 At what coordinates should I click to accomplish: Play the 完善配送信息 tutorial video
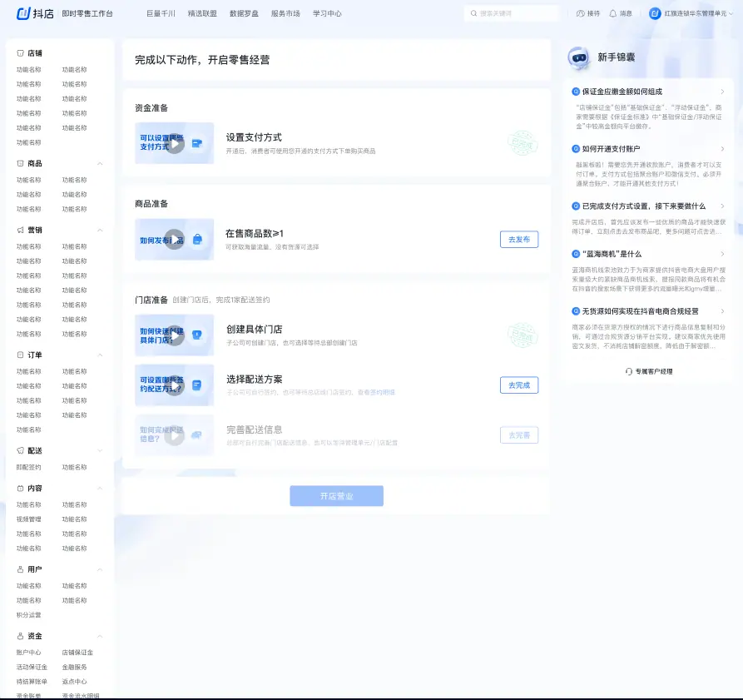(x=175, y=435)
